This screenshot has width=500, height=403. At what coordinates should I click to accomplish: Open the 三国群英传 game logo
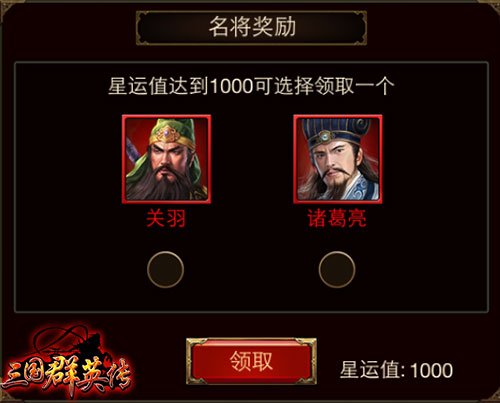point(66,365)
